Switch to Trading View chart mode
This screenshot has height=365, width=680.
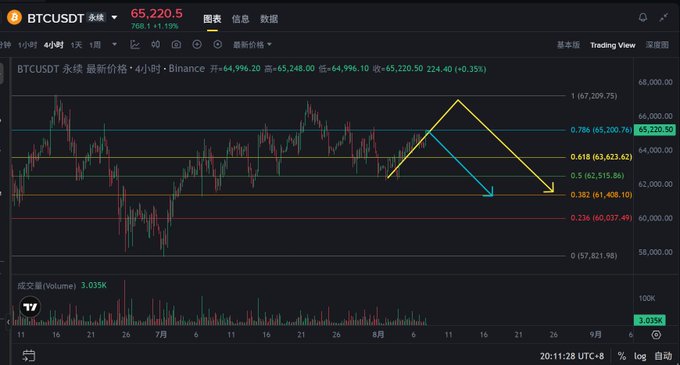[612, 45]
